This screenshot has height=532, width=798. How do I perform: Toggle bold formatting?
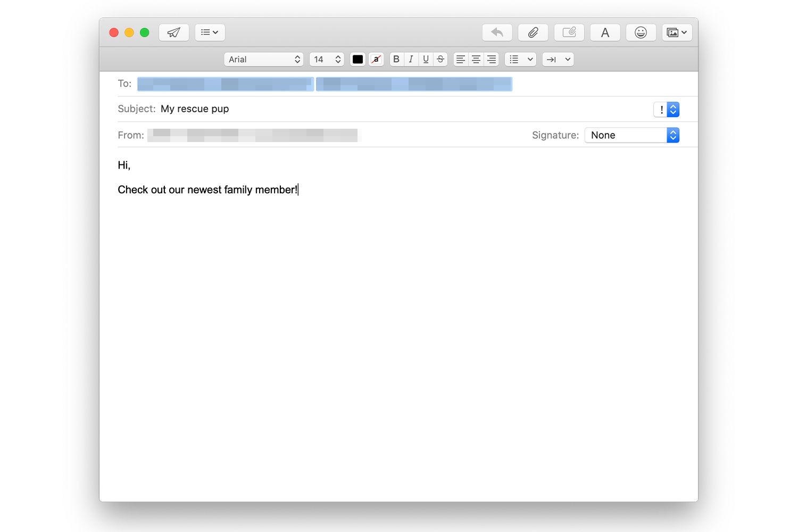[396, 60]
